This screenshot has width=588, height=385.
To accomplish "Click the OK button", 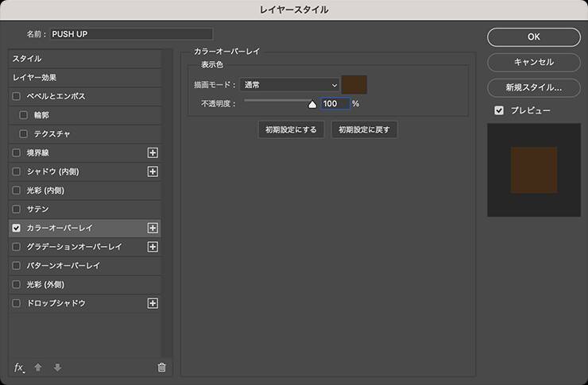I will pos(533,37).
